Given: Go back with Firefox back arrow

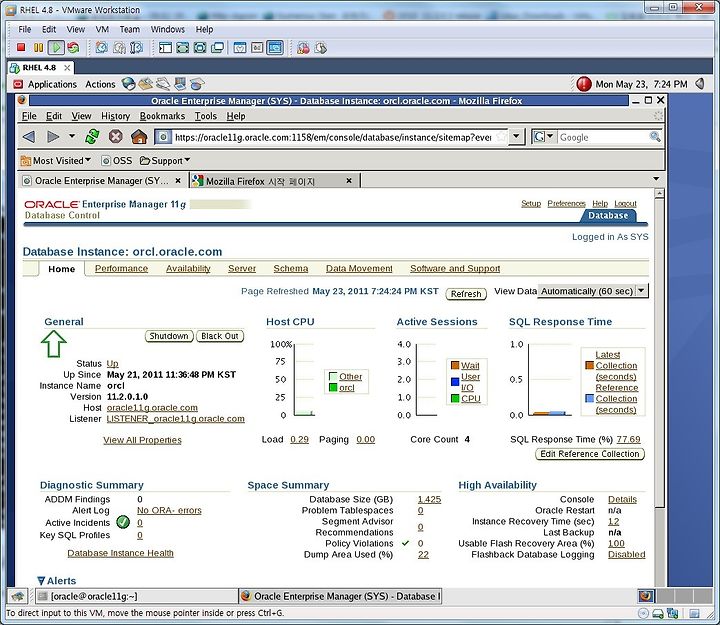Looking at the screenshot, I should (29, 137).
